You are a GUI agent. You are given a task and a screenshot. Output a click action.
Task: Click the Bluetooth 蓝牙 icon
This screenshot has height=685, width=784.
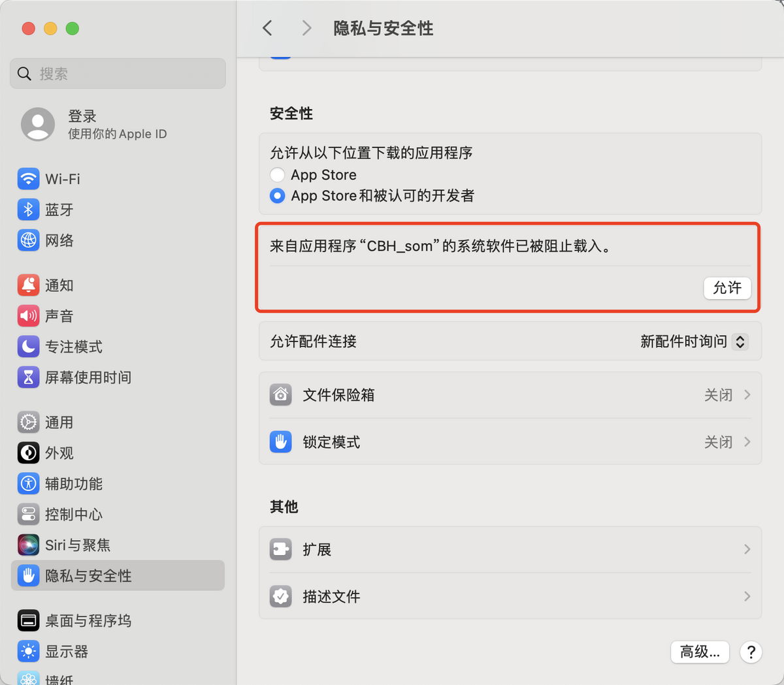tap(28, 210)
